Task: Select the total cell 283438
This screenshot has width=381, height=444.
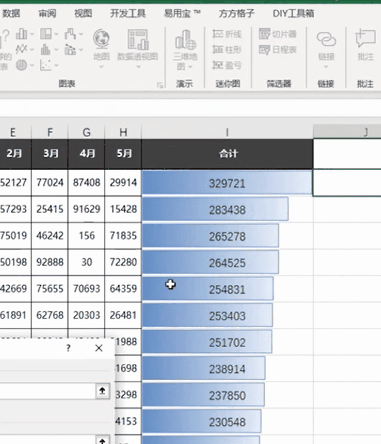Action: click(227, 209)
